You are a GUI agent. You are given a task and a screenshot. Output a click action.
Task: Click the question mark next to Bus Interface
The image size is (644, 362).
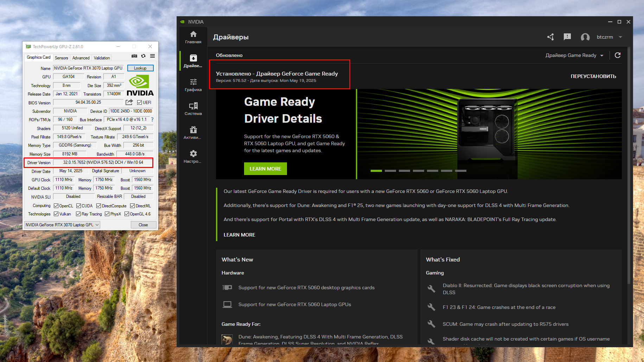[x=152, y=119]
